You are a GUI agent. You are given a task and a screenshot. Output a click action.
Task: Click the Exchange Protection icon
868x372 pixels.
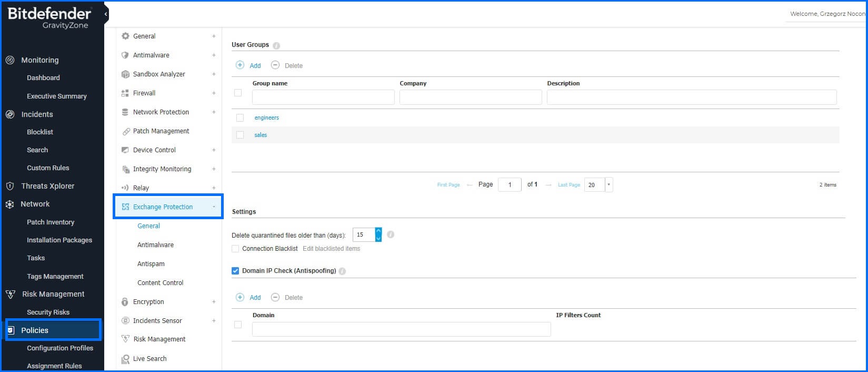125,207
